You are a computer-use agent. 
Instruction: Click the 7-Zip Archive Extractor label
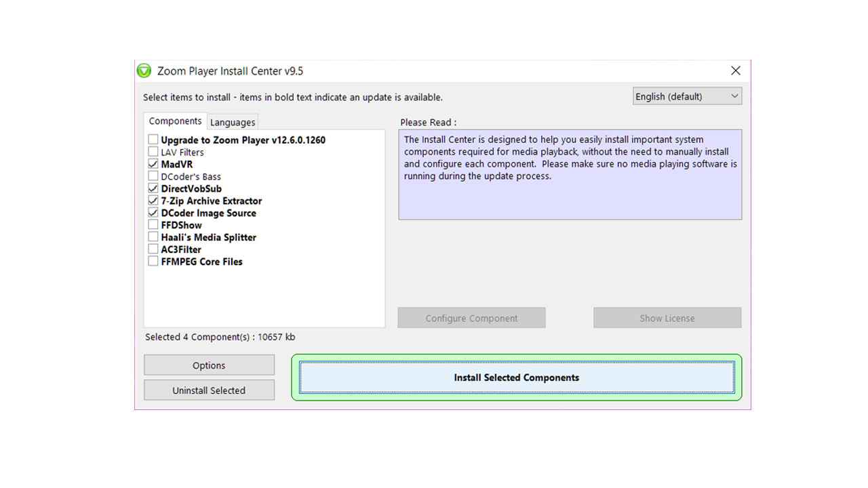(212, 201)
